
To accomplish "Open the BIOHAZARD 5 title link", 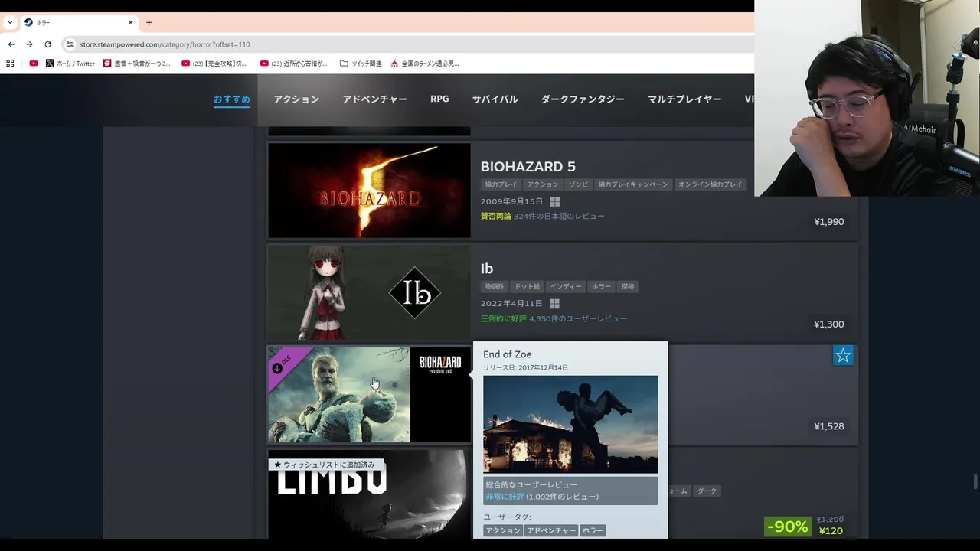I will 528,167.
